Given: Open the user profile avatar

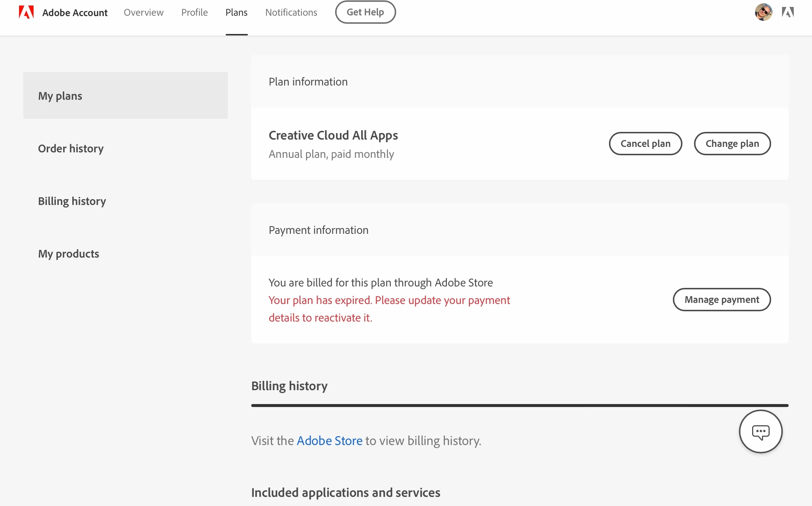Looking at the screenshot, I should (x=763, y=12).
